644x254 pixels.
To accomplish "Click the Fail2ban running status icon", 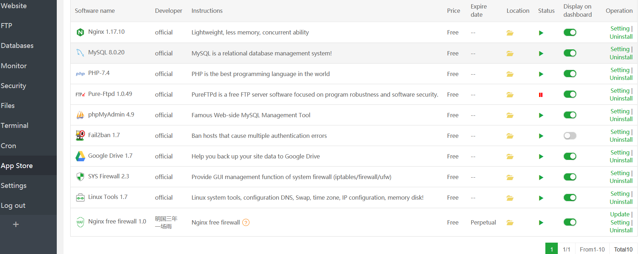I will pos(541,136).
